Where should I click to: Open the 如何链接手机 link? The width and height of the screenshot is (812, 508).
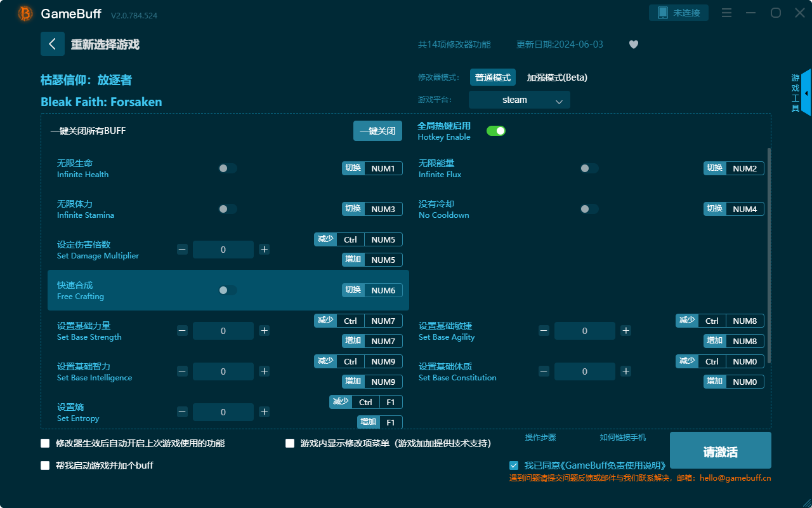click(623, 438)
